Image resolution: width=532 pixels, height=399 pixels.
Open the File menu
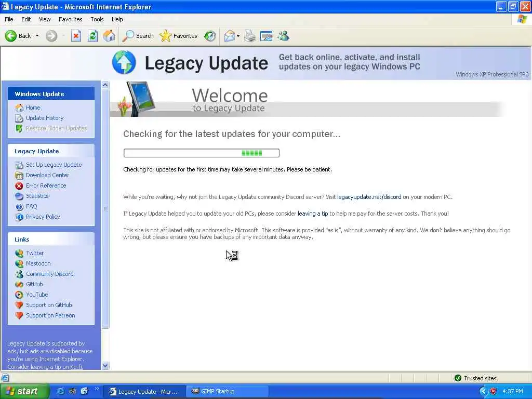pos(9,19)
